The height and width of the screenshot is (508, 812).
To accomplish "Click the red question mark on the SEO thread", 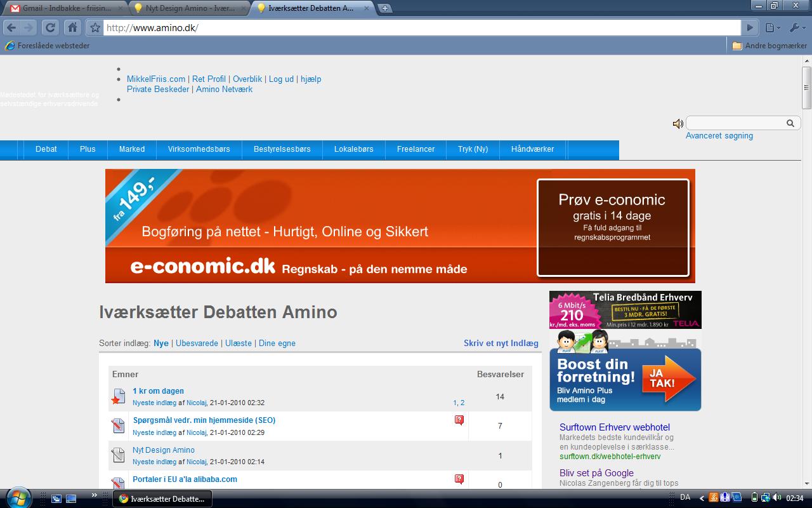I will tap(459, 420).
